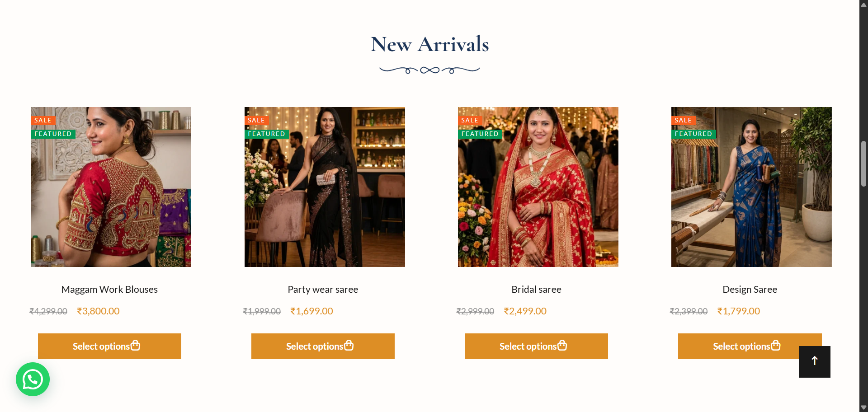Select options for Party wear saree
The width and height of the screenshot is (868, 412).
[323, 346]
